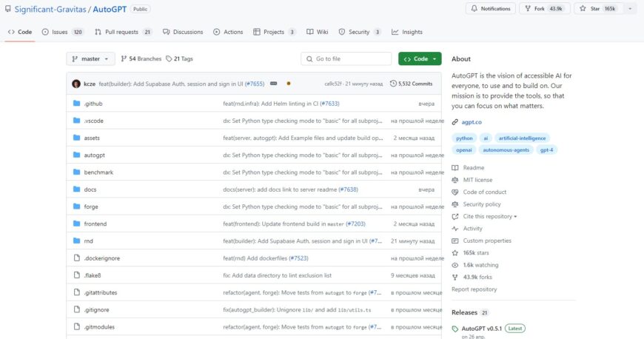This screenshot has height=339, width=644.
Task: Click the autonomous-agents topic tag
Action: pyautogui.click(x=506, y=150)
